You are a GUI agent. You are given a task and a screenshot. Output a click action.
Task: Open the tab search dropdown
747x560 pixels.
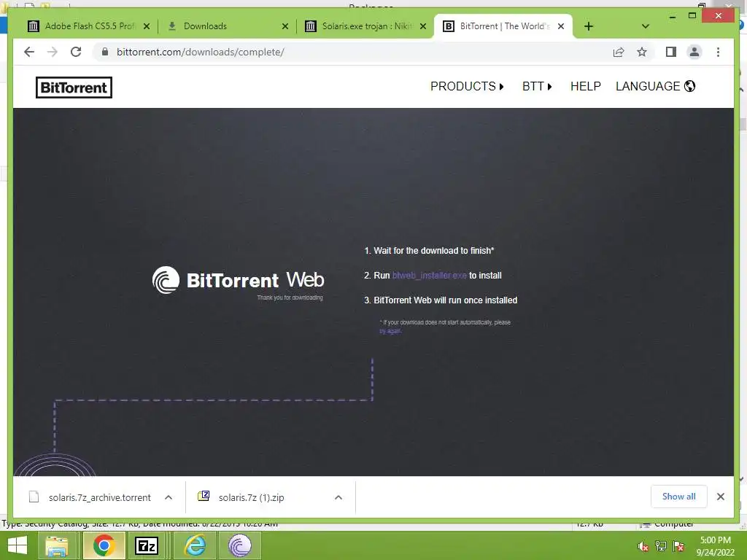coord(645,26)
